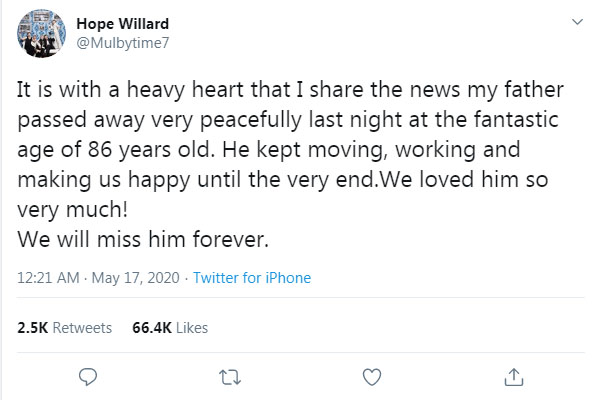Click the 66.4K like count number

[x=151, y=327]
